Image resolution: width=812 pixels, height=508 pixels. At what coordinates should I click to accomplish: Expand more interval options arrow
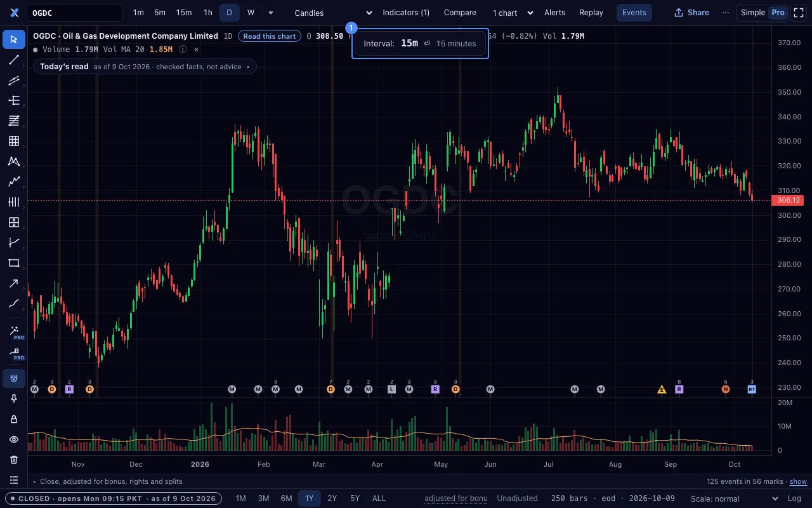click(271, 13)
